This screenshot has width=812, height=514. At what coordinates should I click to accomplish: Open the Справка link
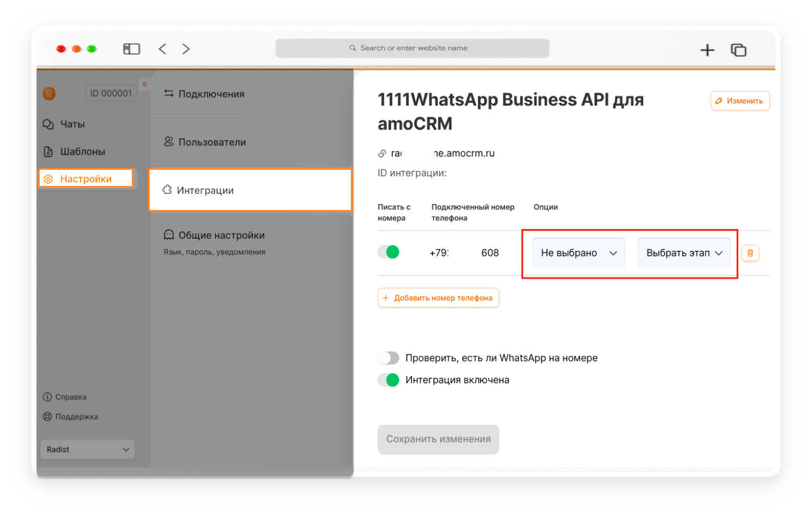(65, 397)
